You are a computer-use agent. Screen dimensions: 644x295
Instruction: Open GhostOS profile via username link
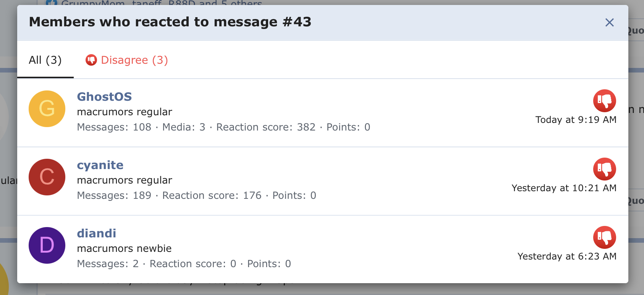104,97
